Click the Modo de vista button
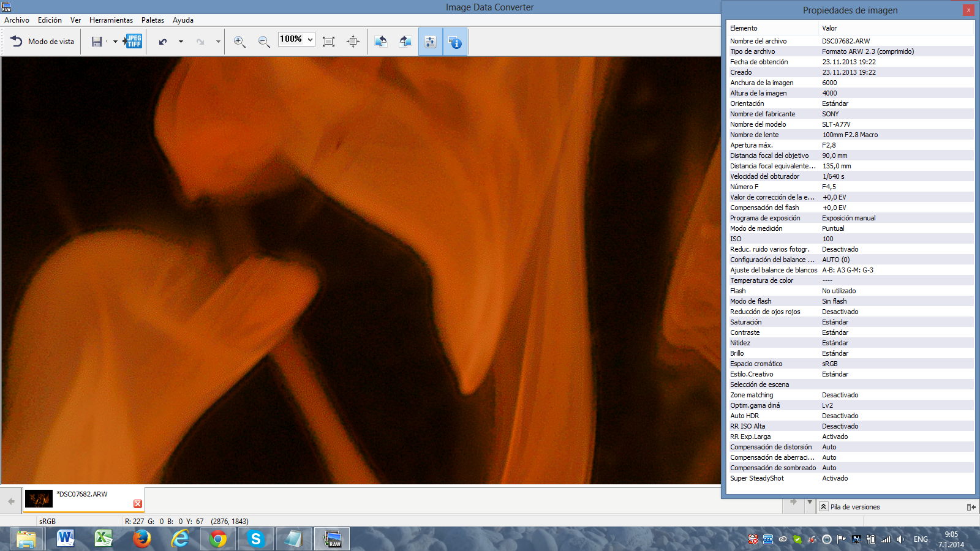 click(x=42, y=42)
